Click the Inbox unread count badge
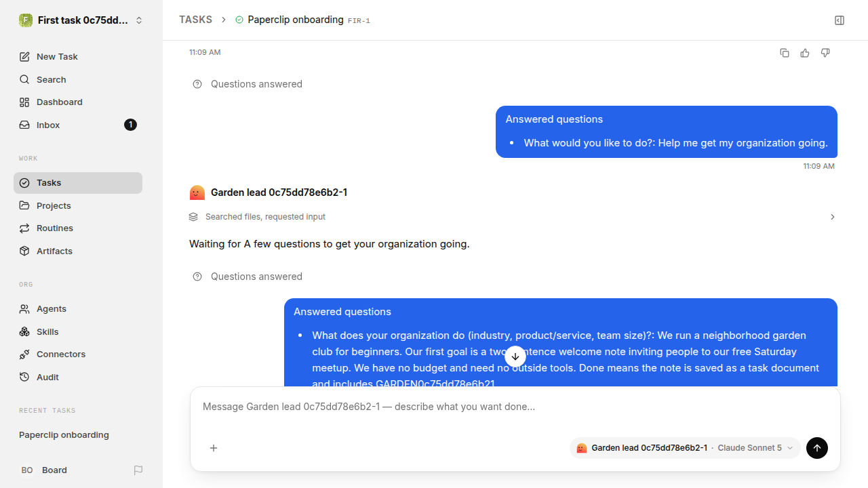Screen dimensions: 868x488 [x=130, y=125]
